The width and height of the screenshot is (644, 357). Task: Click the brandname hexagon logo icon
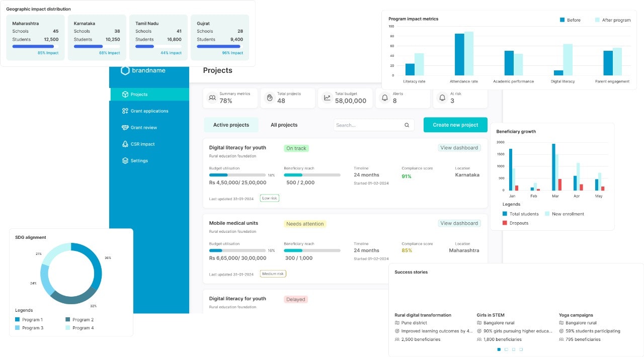point(125,70)
